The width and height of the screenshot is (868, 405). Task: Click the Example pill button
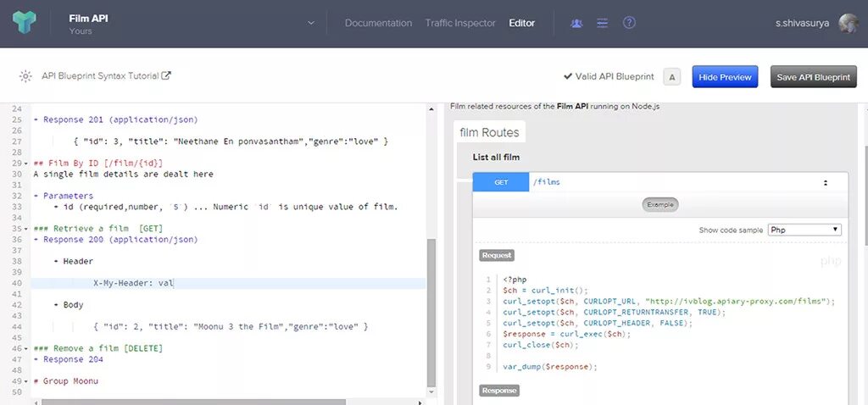pyautogui.click(x=659, y=205)
